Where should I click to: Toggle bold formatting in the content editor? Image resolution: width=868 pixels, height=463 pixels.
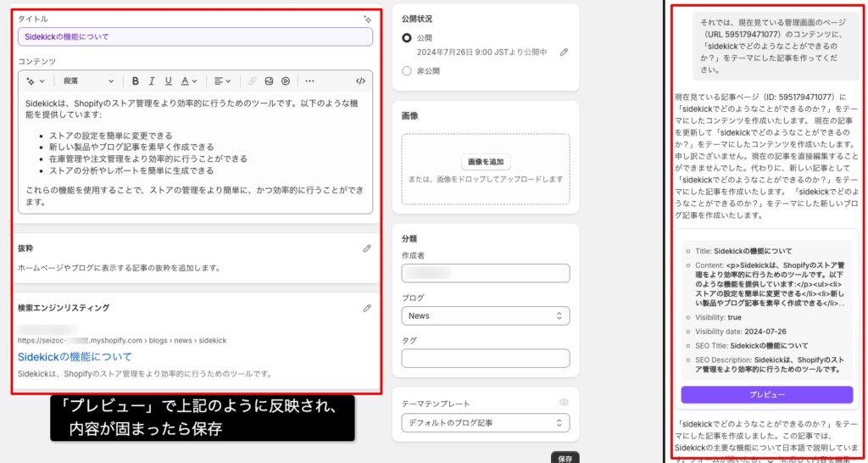(135, 81)
